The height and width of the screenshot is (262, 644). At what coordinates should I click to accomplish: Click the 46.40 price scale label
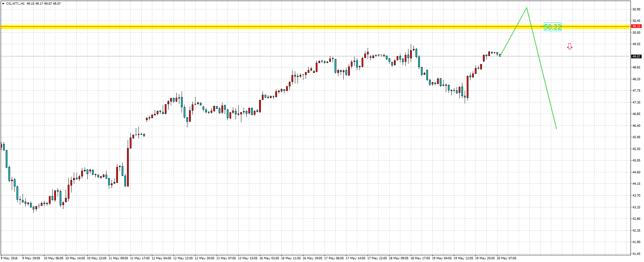coord(636,126)
